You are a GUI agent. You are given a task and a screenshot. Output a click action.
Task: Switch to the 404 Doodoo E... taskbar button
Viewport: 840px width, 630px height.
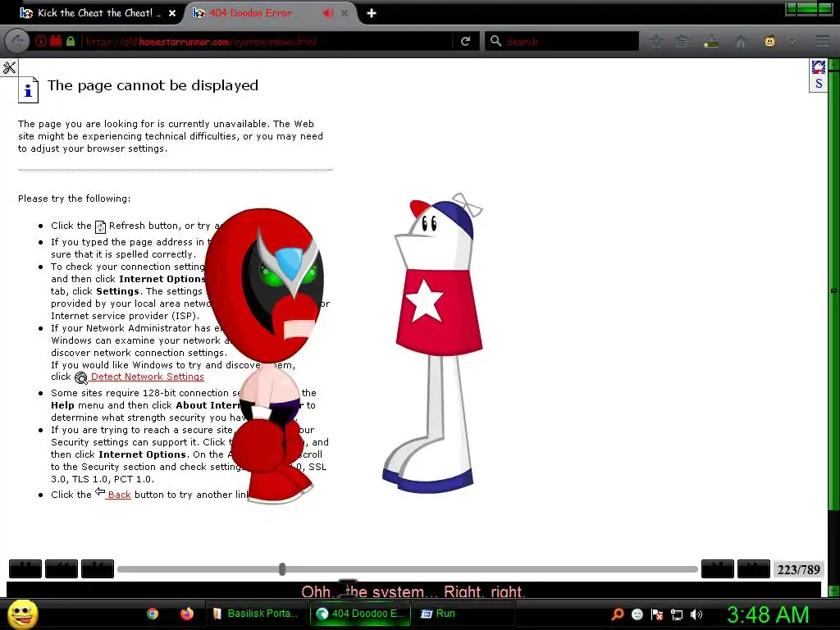(x=361, y=614)
